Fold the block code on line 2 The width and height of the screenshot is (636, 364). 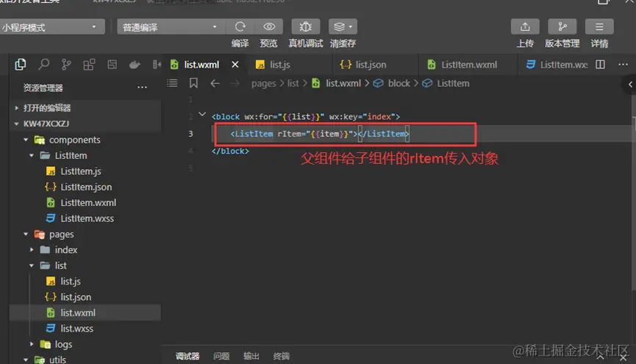coord(202,115)
